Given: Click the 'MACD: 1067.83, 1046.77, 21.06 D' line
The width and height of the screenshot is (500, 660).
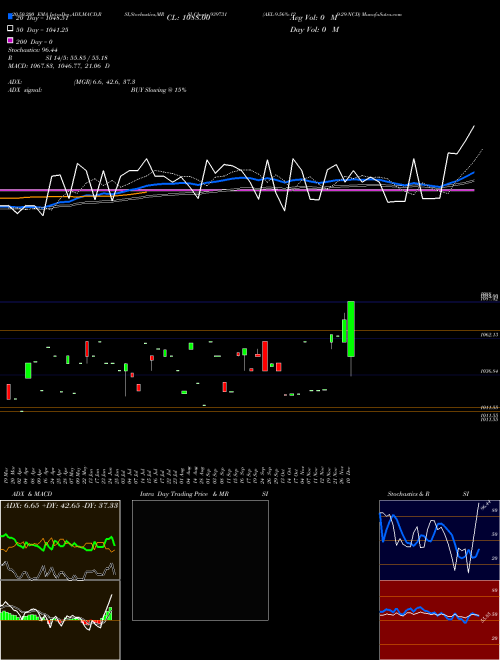Looking at the screenshot, I should pos(59,66).
